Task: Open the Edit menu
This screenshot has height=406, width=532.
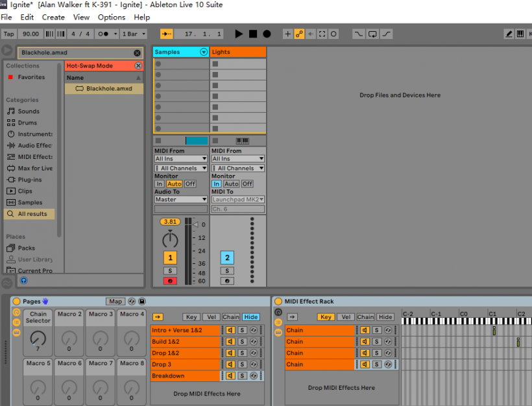Action: click(27, 18)
